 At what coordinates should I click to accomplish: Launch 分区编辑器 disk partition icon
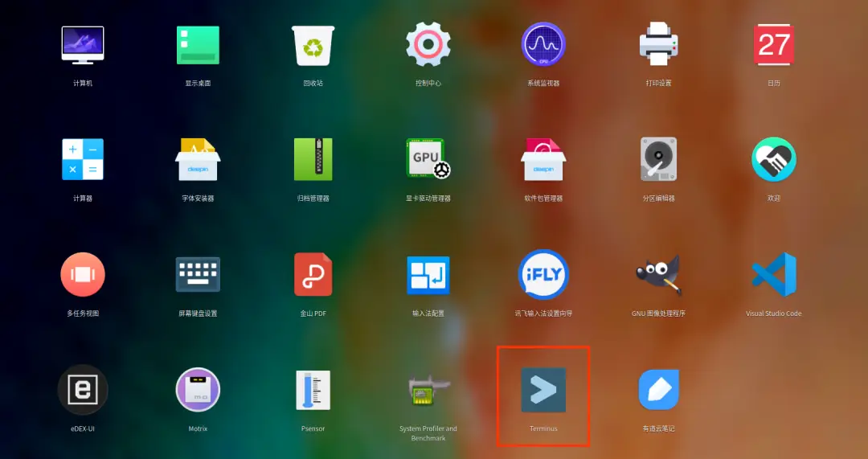659,159
